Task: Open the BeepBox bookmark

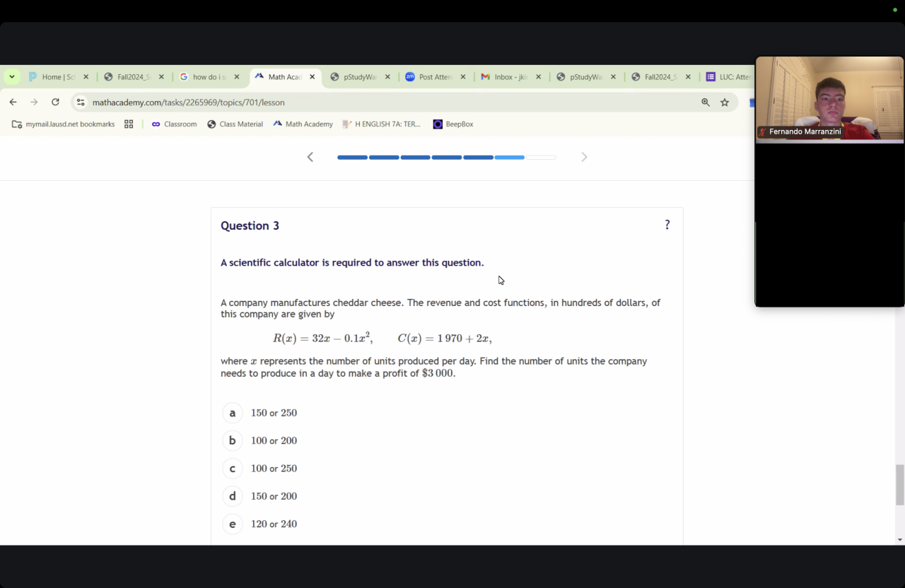Action: click(453, 124)
